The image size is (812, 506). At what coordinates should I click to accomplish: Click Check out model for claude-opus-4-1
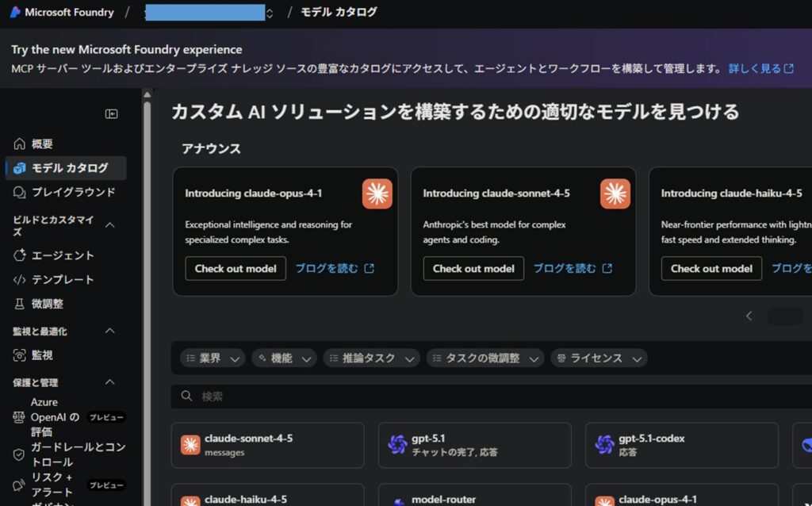point(236,268)
